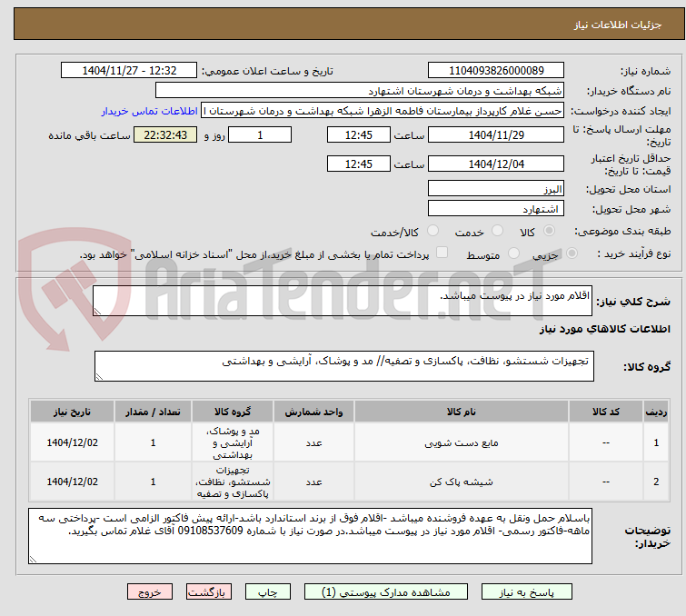Click the request creator name field
This screenshot has width=686, height=616.
tap(383, 111)
